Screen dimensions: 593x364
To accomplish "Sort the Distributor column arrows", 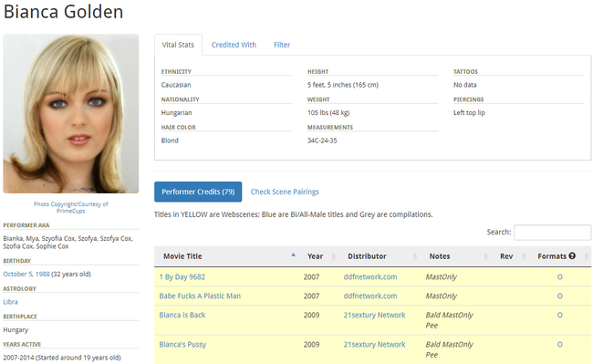I will point(415,256).
